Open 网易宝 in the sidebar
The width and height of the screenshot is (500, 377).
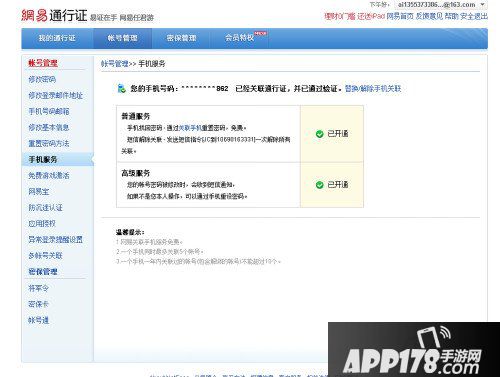(x=39, y=191)
